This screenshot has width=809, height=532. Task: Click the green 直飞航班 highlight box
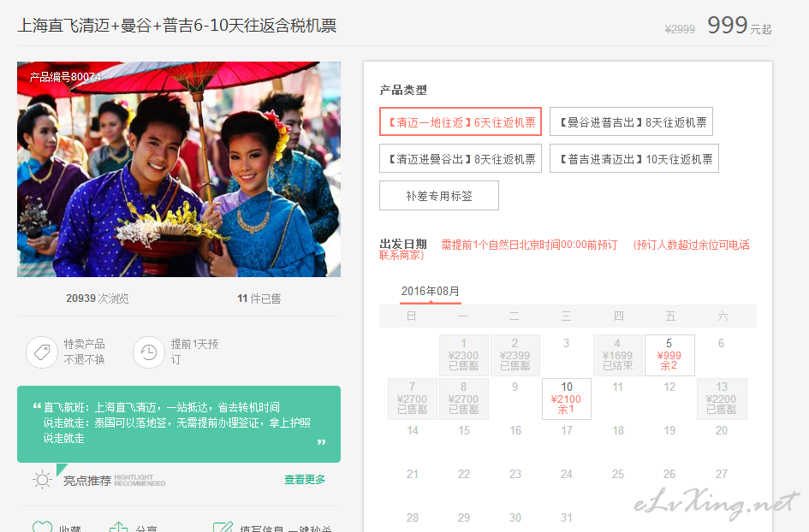[179, 423]
